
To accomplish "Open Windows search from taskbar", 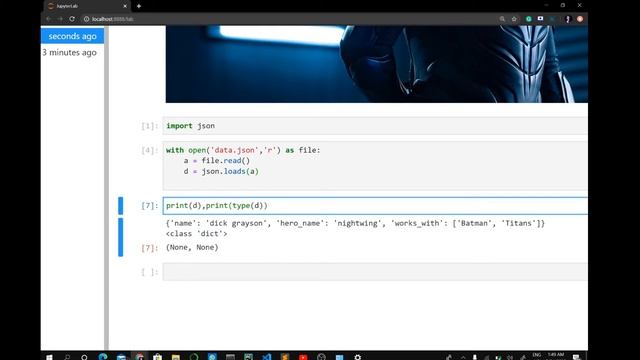I will 67,357.
